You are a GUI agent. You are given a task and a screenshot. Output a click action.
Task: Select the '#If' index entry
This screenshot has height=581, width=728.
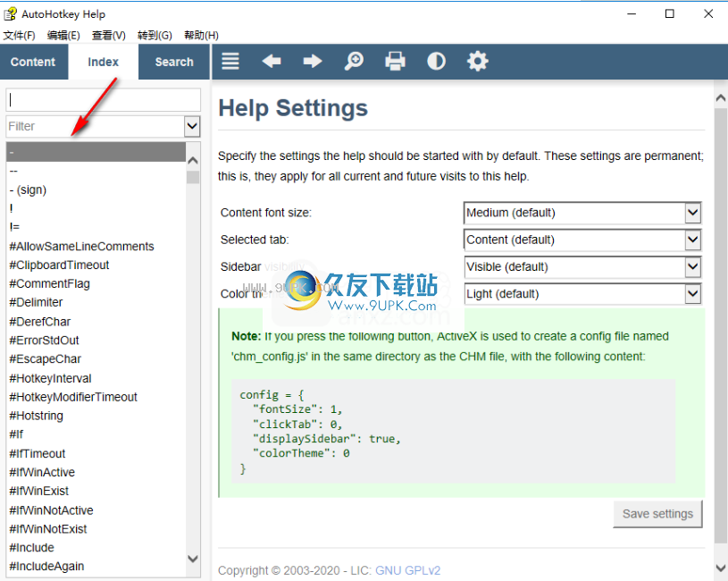[96, 434]
